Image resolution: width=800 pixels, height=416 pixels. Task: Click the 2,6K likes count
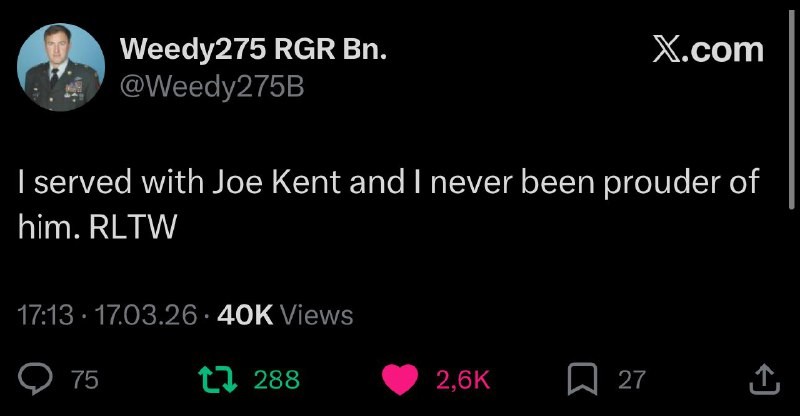click(x=462, y=380)
